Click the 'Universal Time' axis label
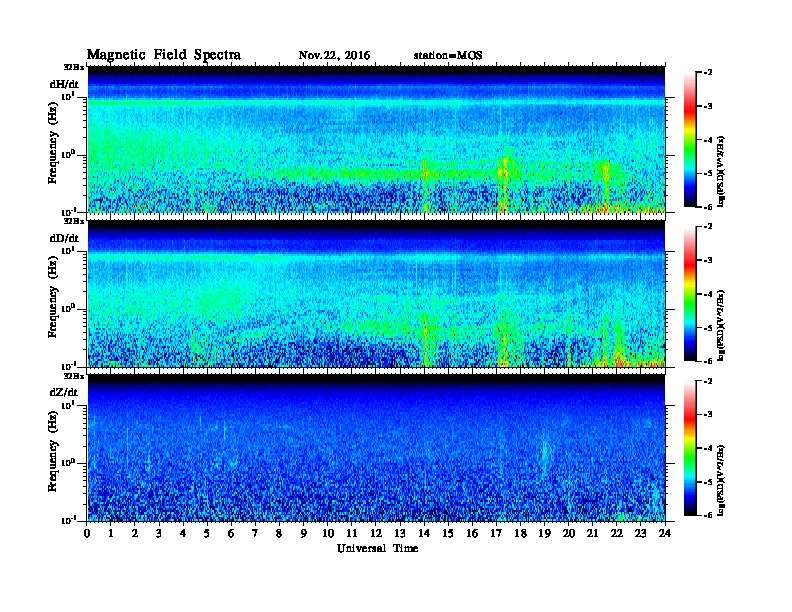 point(377,548)
